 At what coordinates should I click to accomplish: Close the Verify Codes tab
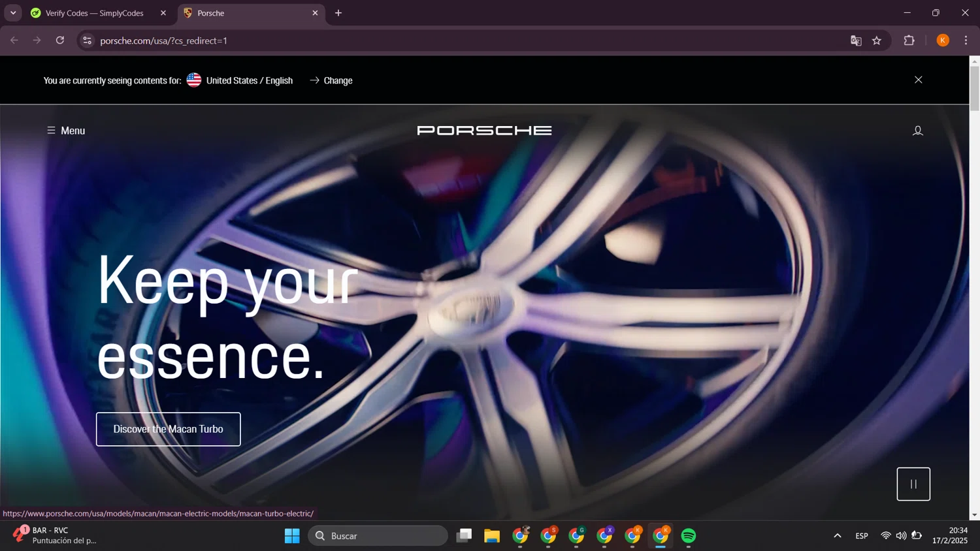pyautogui.click(x=163, y=13)
